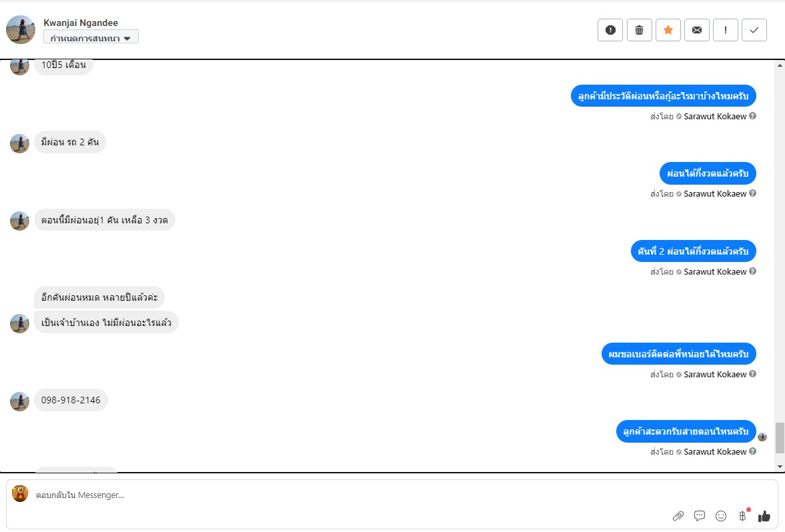Click help icon beside the last sender name
The width and height of the screenshot is (785, 532).
click(x=753, y=451)
